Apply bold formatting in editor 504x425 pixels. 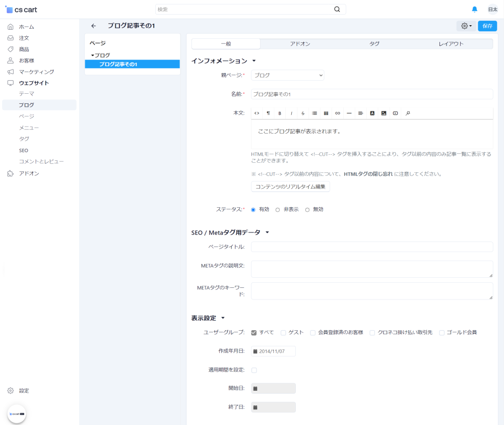pos(280,113)
